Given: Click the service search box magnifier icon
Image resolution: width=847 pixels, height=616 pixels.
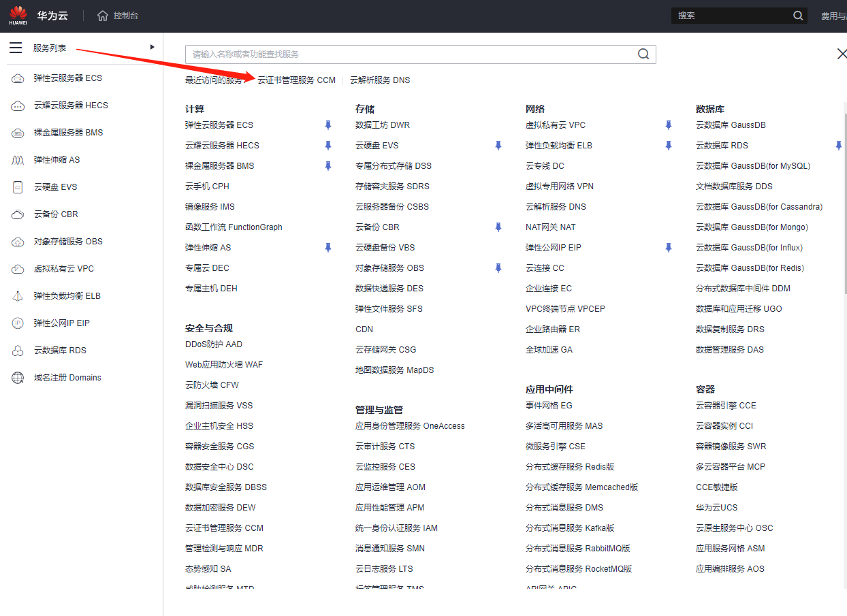Looking at the screenshot, I should point(643,54).
